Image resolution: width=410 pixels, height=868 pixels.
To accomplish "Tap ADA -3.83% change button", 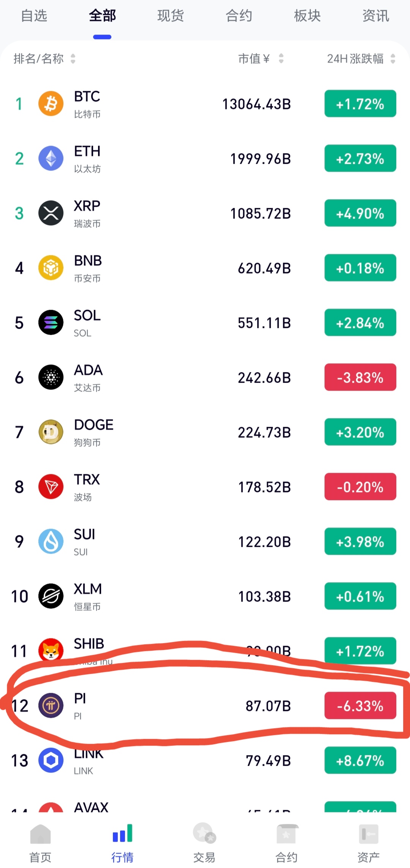I will pyautogui.click(x=360, y=377).
